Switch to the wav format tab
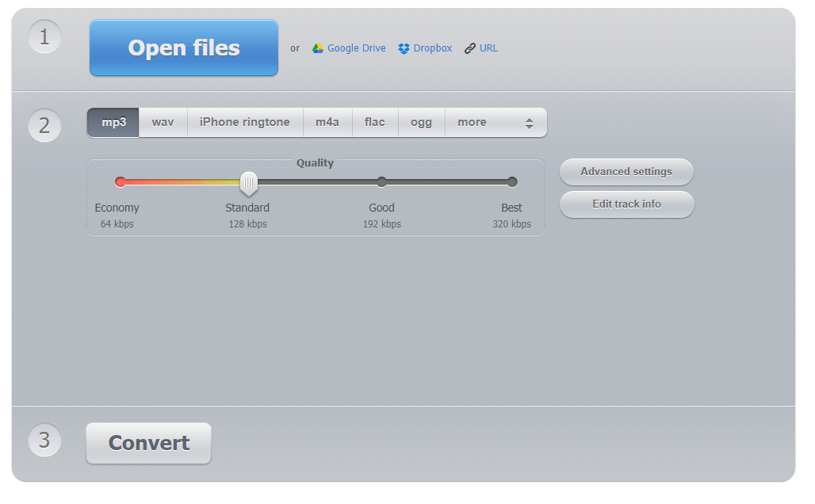The width and height of the screenshot is (815, 504). click(163, 123)
